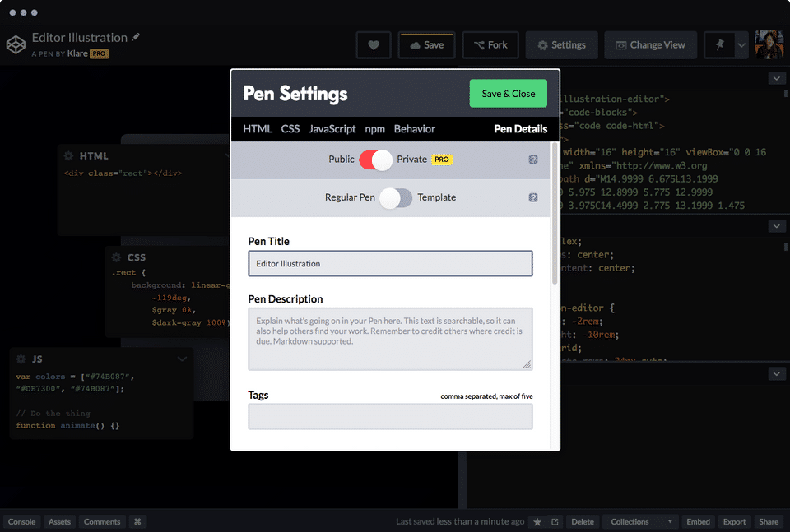
Task: Click the help icon beside the Private toggle
Action: click(532, 160)
